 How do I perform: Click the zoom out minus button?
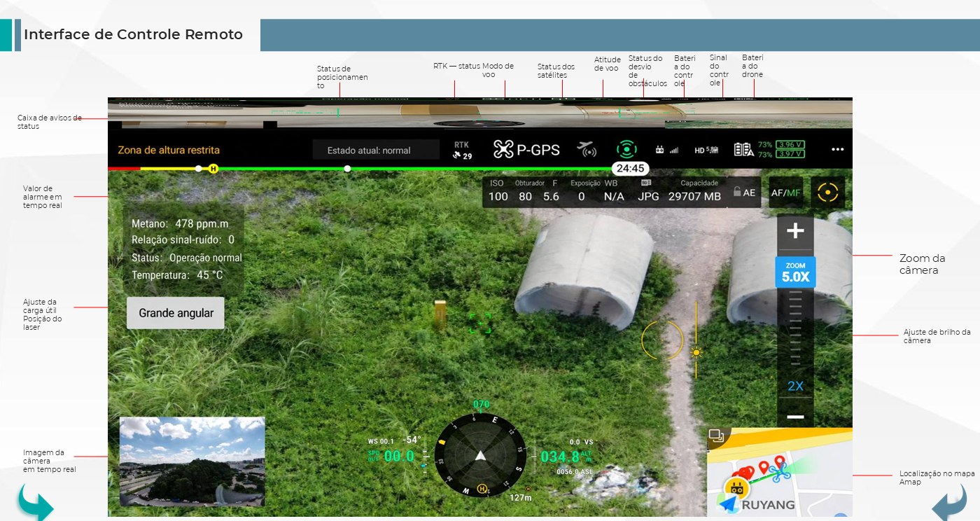[795, 416]
